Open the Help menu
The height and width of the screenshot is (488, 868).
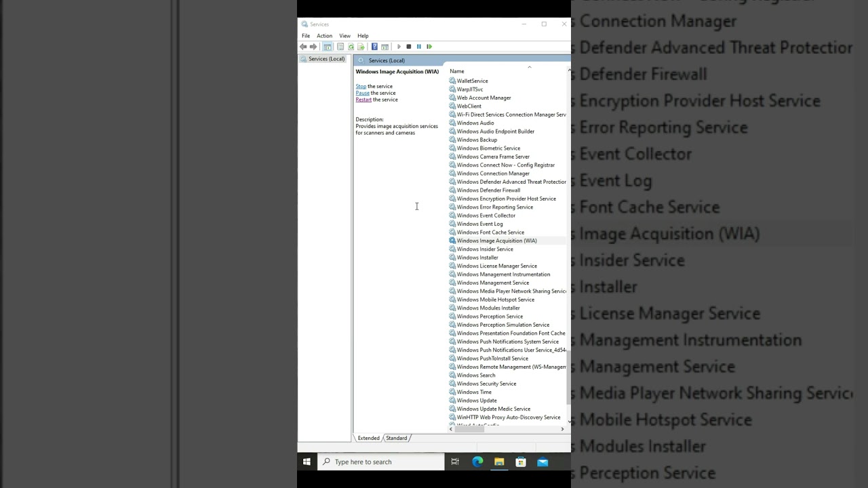pos(363,36)
